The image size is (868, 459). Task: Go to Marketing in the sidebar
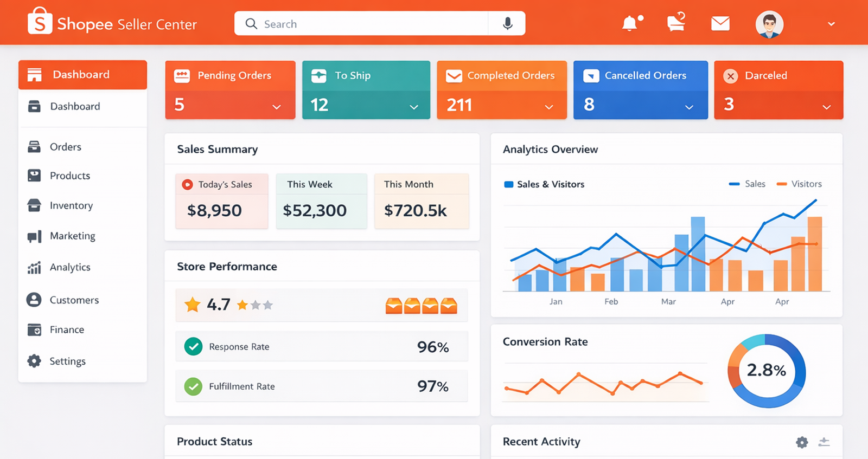click(x=72, y=236)
